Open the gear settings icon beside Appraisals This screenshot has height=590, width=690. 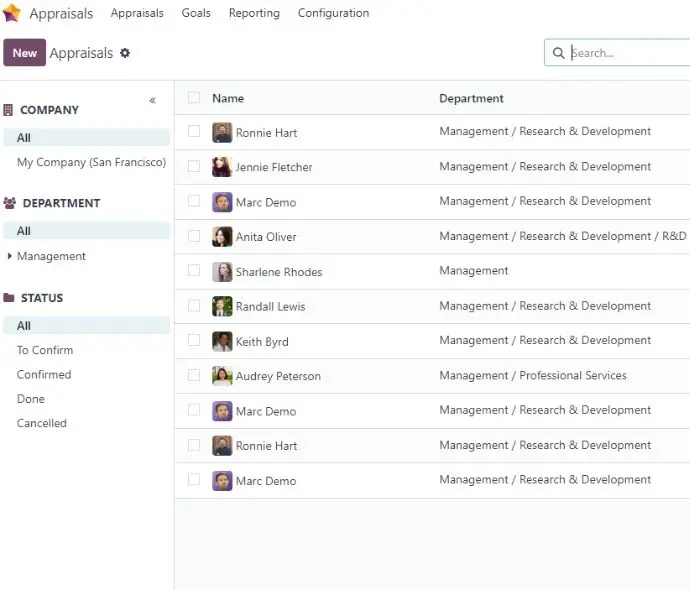click(125, 53)
